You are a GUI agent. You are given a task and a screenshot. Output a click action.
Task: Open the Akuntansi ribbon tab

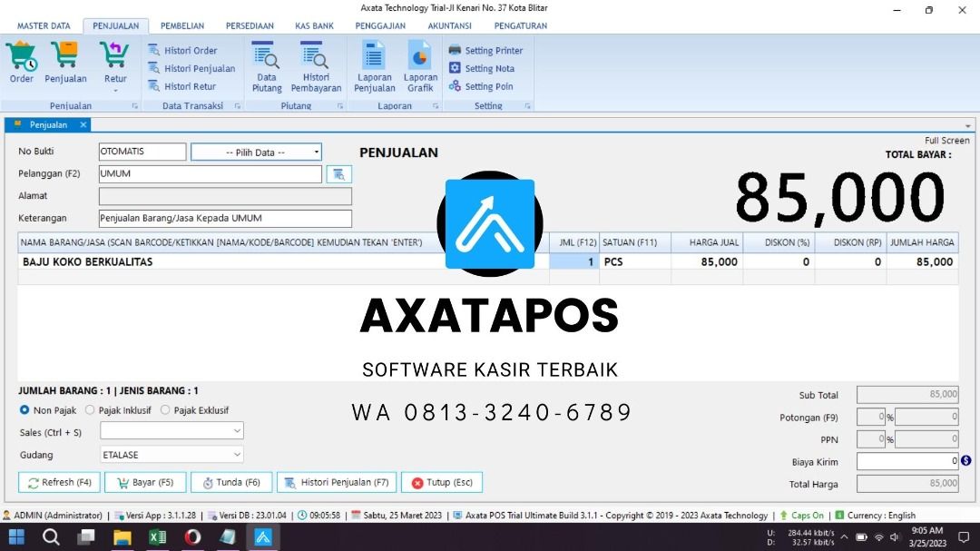coord(449,26)
